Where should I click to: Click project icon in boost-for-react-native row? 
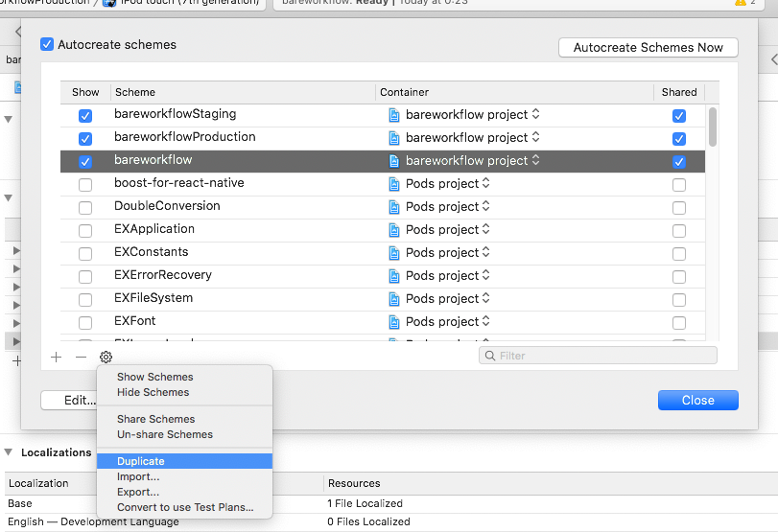click(394, 184)
